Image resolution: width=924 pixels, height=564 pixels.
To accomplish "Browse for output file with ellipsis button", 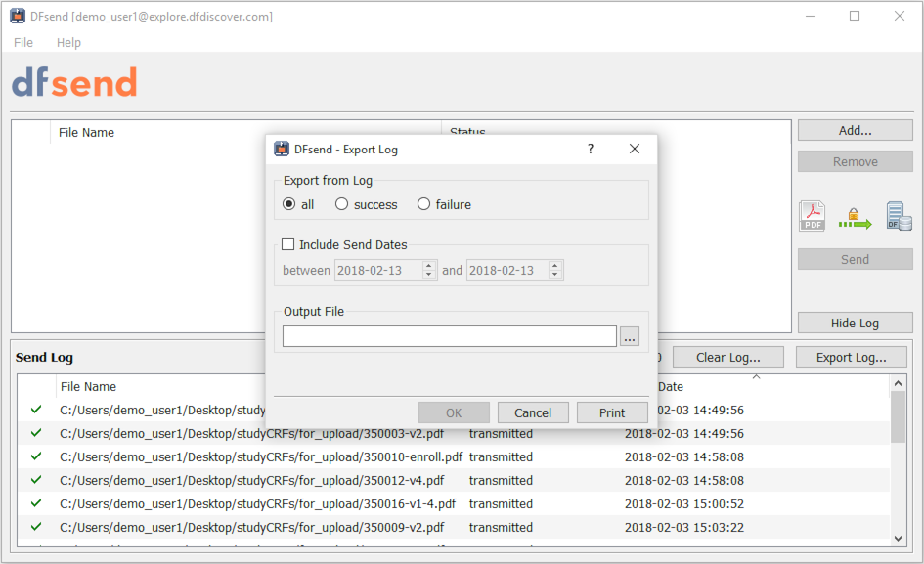I will tap(630, 336).
